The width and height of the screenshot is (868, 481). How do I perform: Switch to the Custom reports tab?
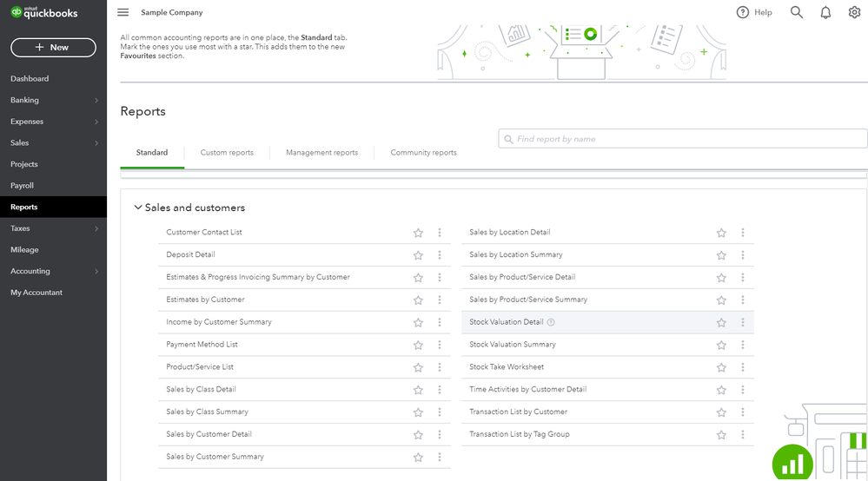coord(227,153)
